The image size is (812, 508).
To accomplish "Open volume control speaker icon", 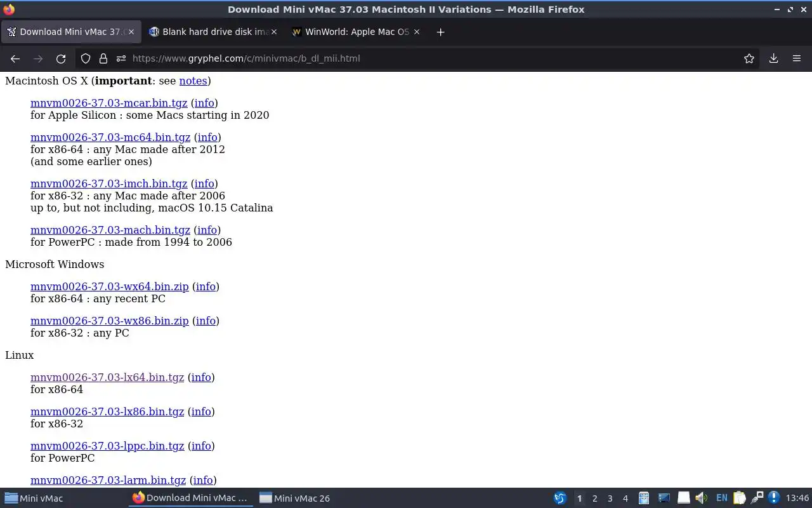I will 701,498.
